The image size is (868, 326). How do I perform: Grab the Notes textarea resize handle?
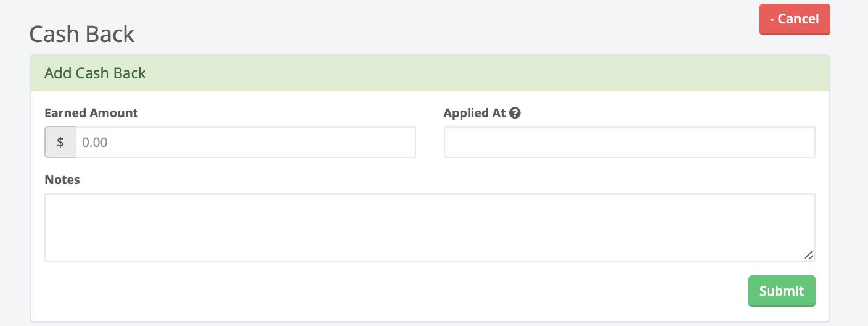[808, 254]
